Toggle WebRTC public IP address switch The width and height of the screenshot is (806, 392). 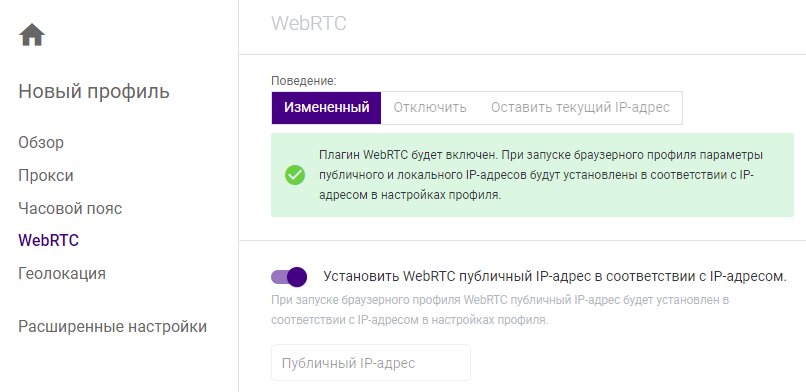coord(289,277)
